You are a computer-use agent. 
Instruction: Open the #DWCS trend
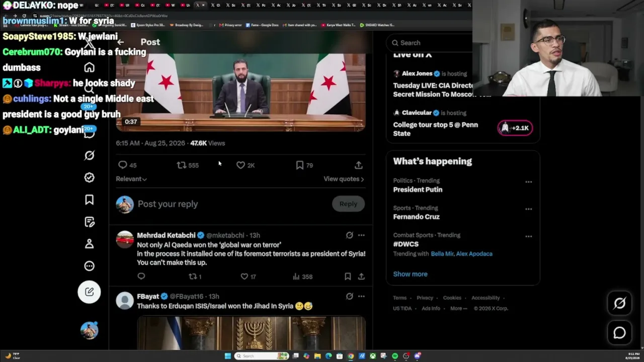click(406, 244)
